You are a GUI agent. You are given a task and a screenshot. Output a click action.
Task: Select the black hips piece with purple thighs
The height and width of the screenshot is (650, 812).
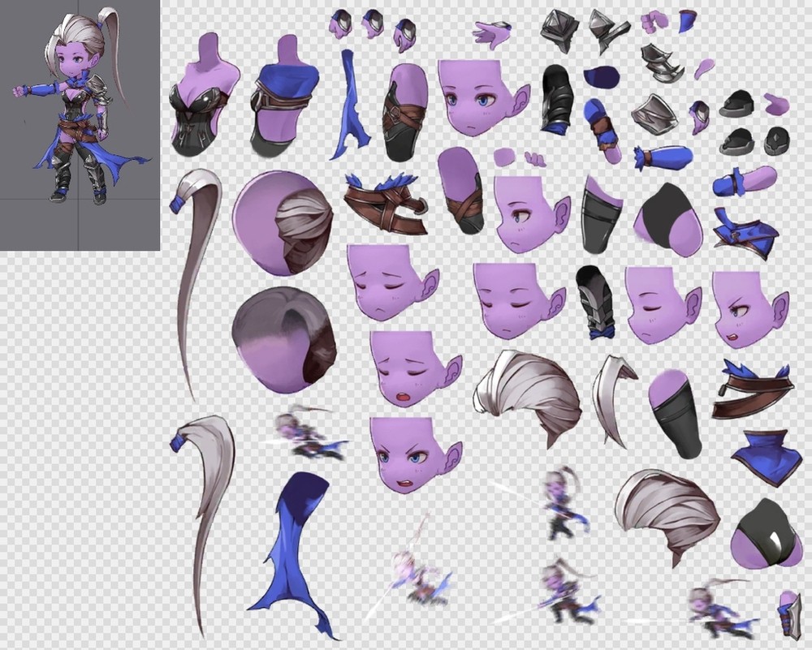click(x=762, y=534)
